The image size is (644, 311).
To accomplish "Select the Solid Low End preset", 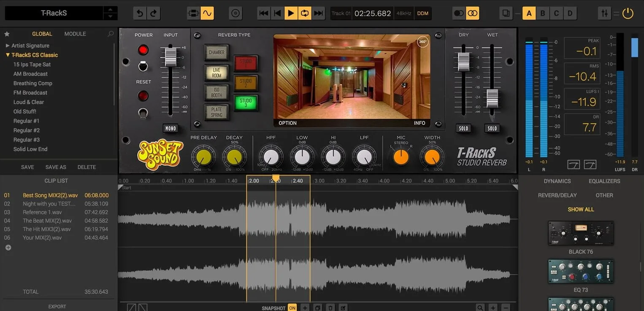I will 30,149.
